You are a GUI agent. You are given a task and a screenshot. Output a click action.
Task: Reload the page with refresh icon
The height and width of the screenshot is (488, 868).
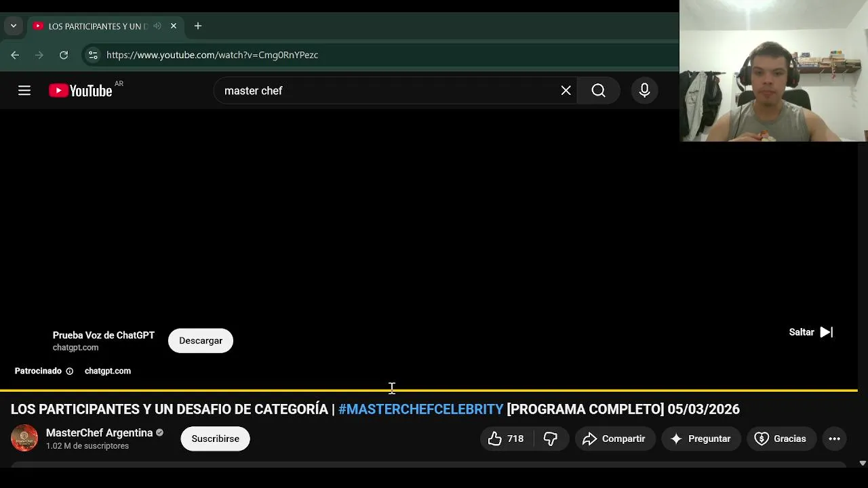tap(64, 55)
